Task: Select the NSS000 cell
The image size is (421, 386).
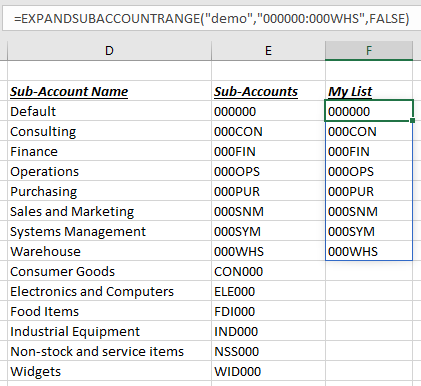Action: [x=268, y=351]
